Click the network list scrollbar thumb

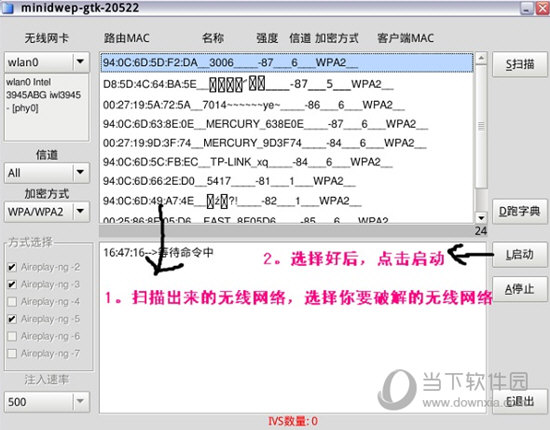[x=481, y=126]
